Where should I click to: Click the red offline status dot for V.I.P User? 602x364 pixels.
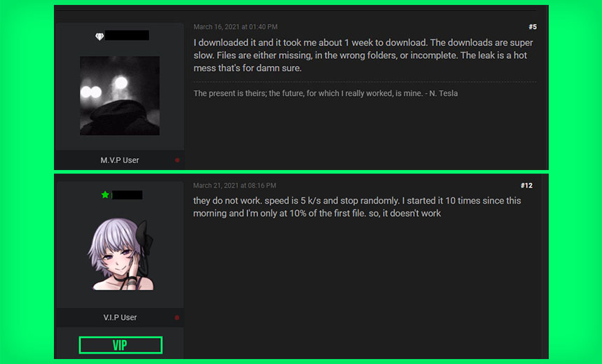(177, 318)
